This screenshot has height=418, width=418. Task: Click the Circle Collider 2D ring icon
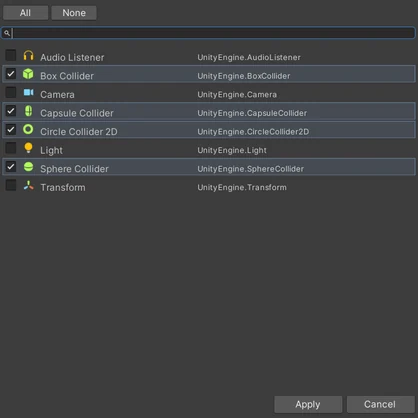(28, 129)
